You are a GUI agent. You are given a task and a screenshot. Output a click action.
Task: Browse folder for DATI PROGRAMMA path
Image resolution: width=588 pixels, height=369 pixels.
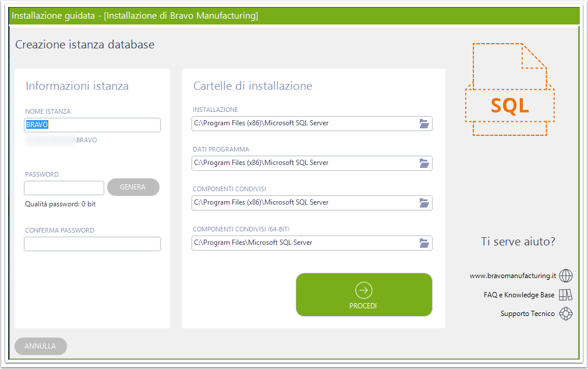pyautogui.click(x=424, y=163)
